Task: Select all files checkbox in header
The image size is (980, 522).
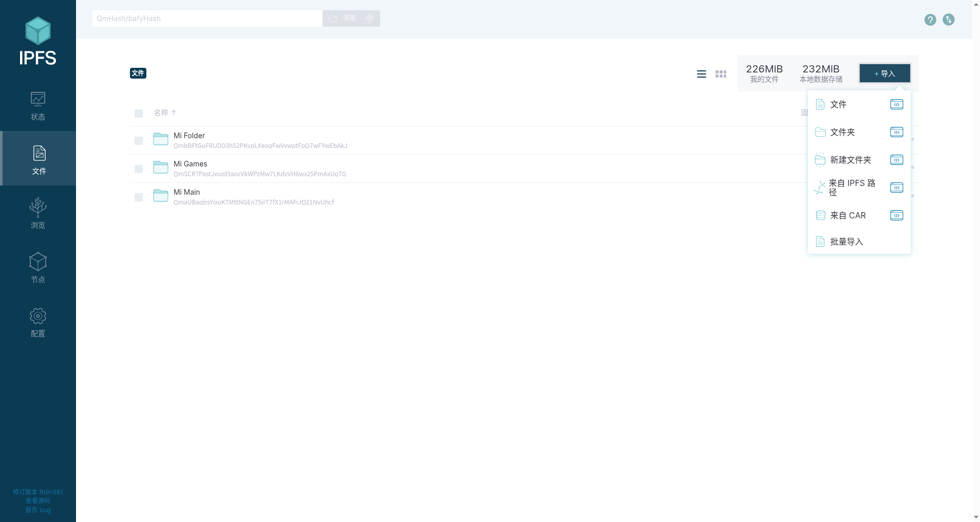Action: pyautogui.click(x=139, y=114)
